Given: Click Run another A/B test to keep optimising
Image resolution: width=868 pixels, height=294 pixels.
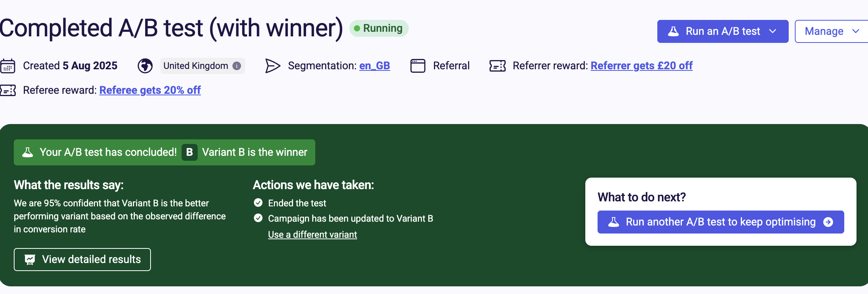Looking at the screenshot, I should pyautogui.click(x=720, y=222).
